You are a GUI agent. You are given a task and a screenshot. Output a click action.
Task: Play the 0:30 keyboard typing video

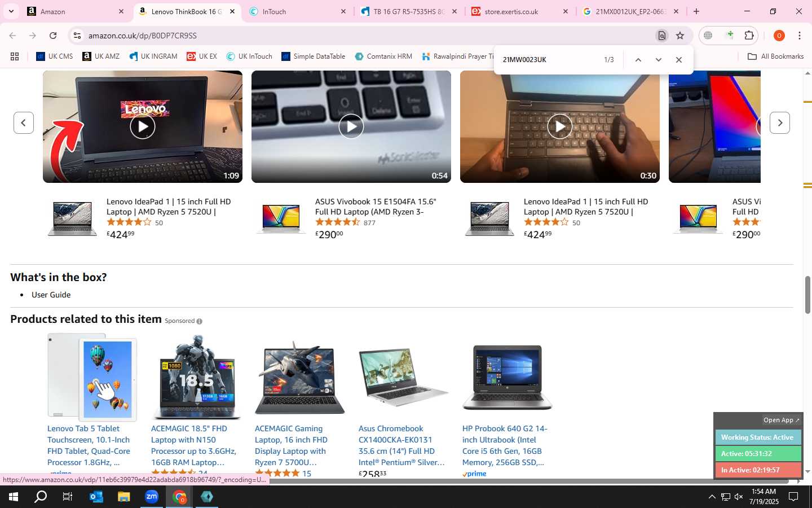[560, 126]
